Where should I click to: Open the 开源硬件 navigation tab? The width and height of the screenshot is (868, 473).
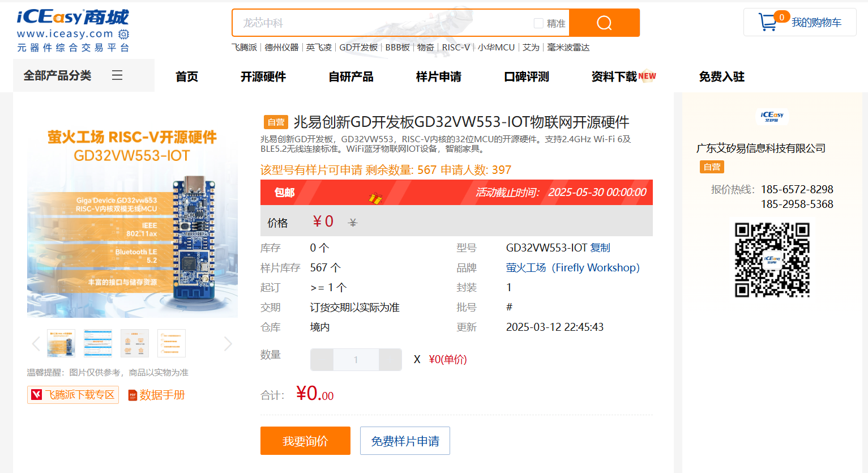point(263,76)
